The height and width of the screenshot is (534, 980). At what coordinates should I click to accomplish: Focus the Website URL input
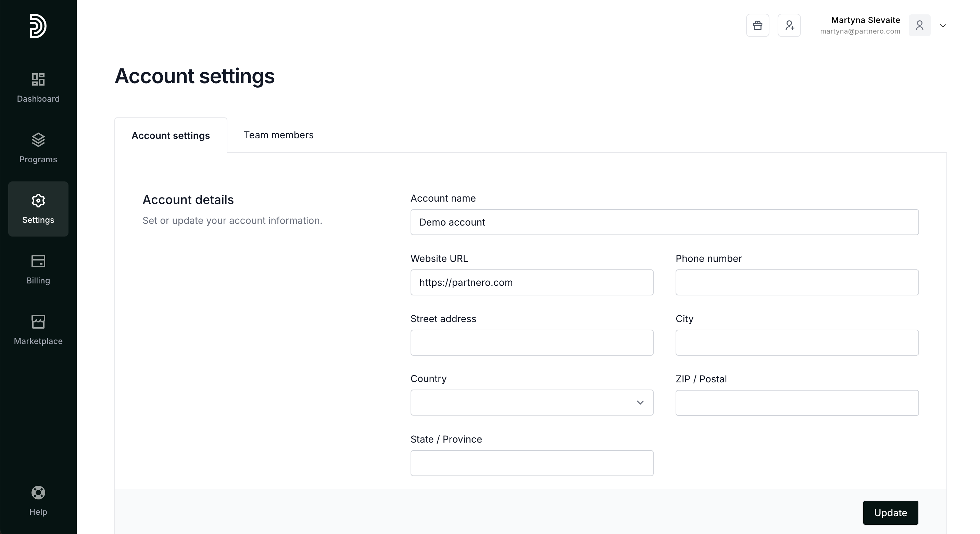[531, 283]
